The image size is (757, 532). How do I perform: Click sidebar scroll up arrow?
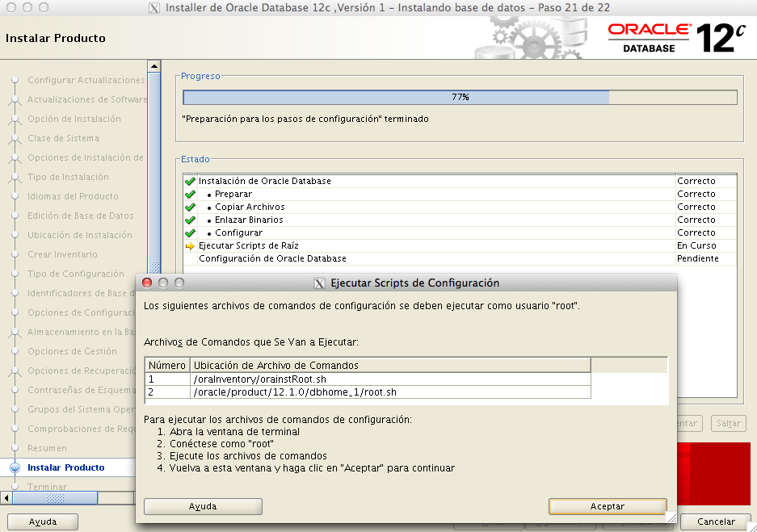pos(154,65)
